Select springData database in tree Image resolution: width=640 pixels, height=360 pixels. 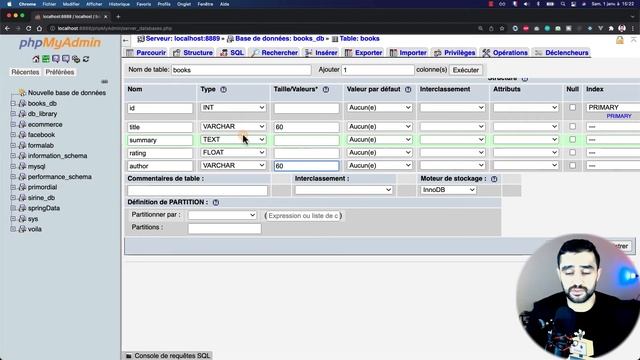44,208
